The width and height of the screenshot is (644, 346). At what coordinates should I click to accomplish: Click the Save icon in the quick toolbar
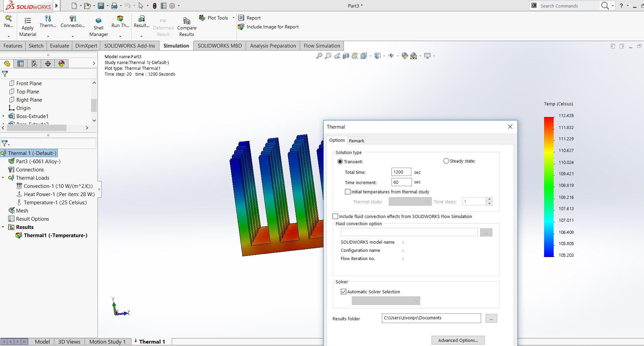pyautogui.click(x=101, y=6)
